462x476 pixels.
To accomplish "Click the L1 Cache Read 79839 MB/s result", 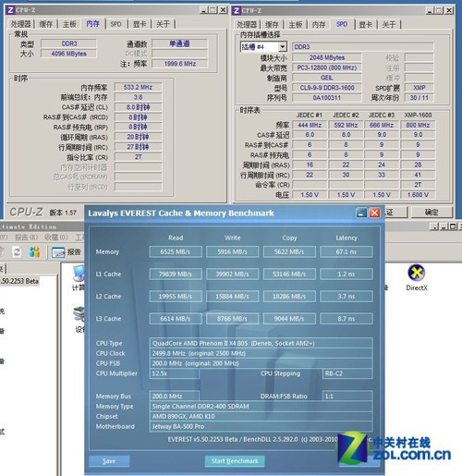I will [x=176, y=274].
